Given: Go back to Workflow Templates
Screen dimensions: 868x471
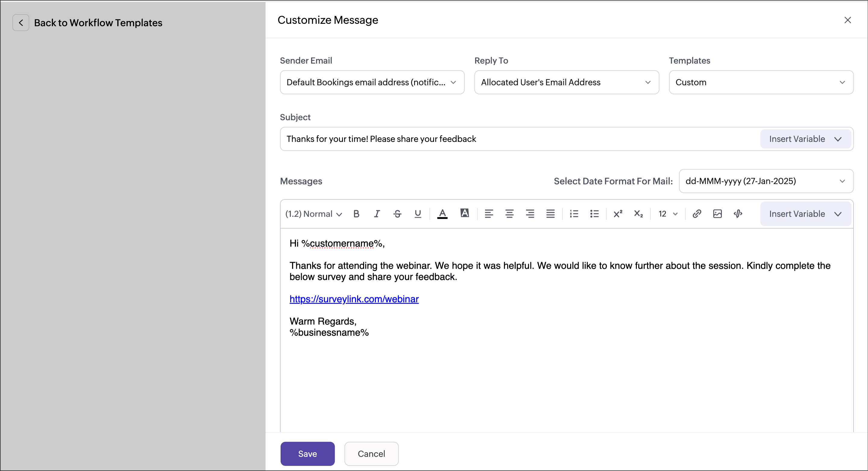Looking at the screenshot, I should 20,23.
